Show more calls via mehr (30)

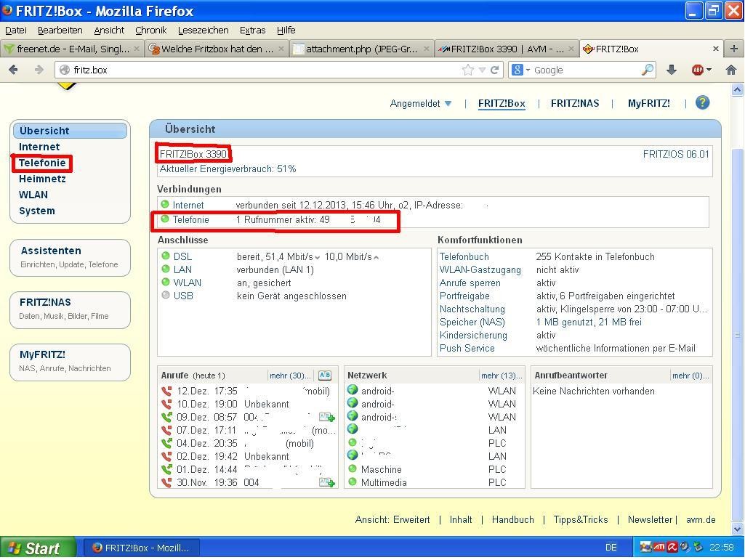coord(290,376)
